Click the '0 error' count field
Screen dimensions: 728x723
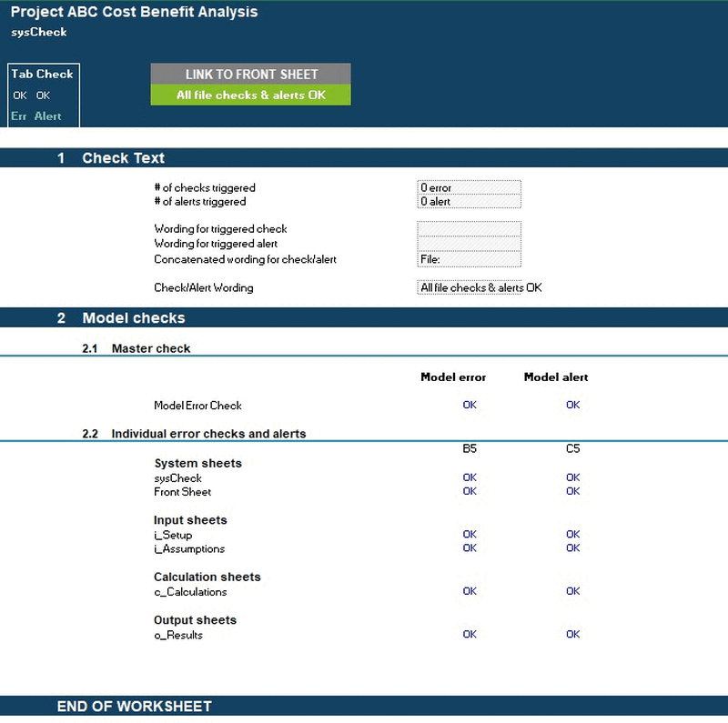[x=469, y=187]
